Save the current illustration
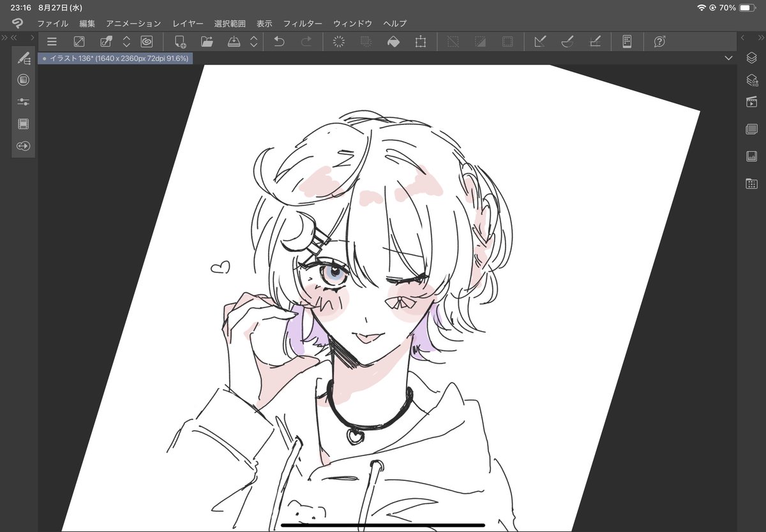766x532 pixels. coord(234,41)
